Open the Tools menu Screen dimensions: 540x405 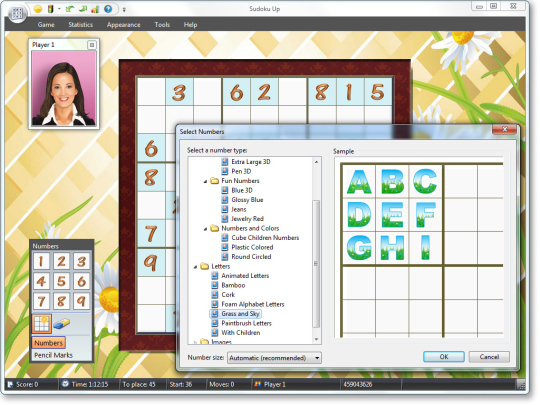tap(162, 25)
